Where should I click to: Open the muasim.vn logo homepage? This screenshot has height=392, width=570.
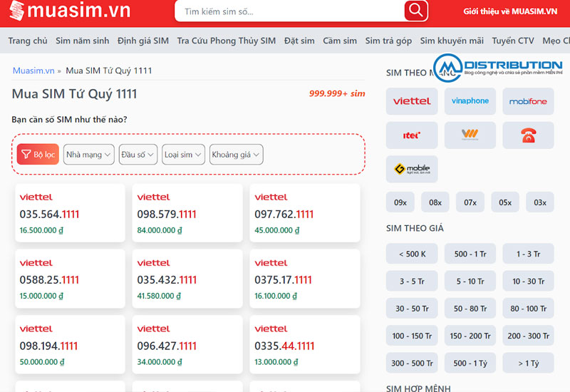tap(70, 10)
